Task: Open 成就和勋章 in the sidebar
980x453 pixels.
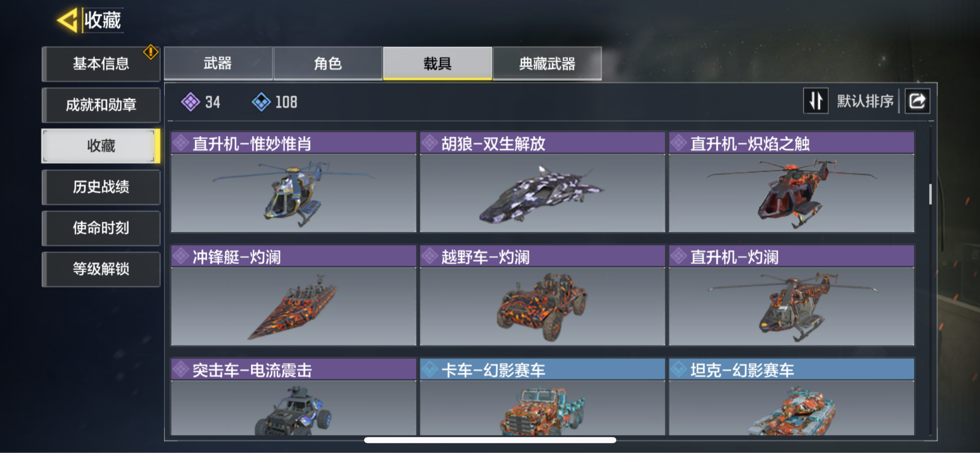Action: coord(101,105)
